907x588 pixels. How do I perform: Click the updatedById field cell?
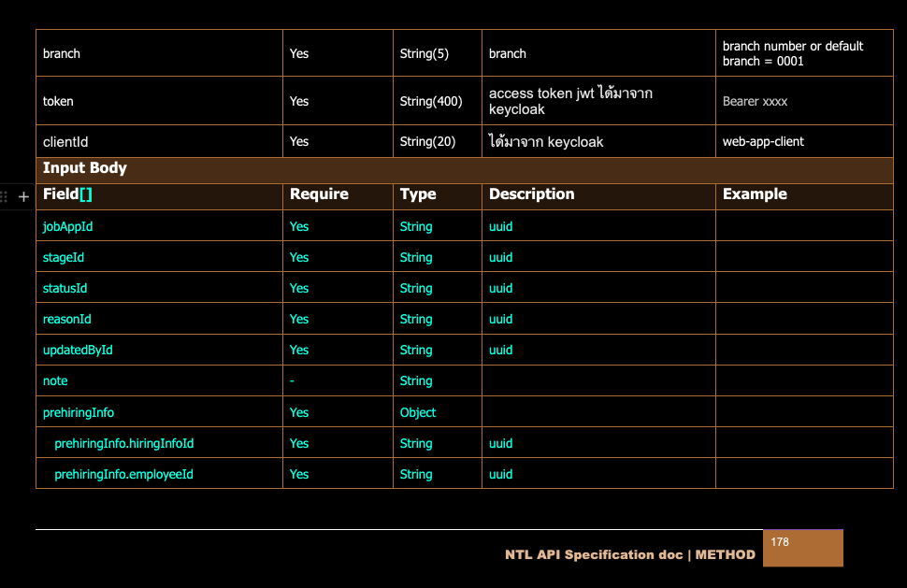pyautogui.click(x=78, y=350)
